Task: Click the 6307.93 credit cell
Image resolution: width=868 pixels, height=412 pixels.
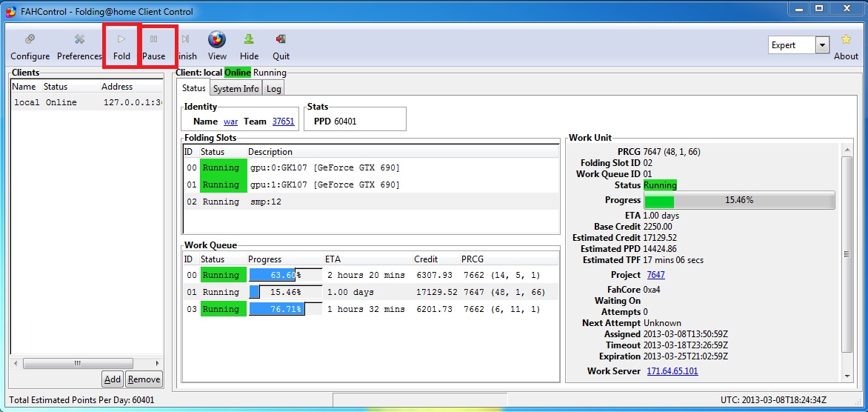Action: [x=435, y=275]
